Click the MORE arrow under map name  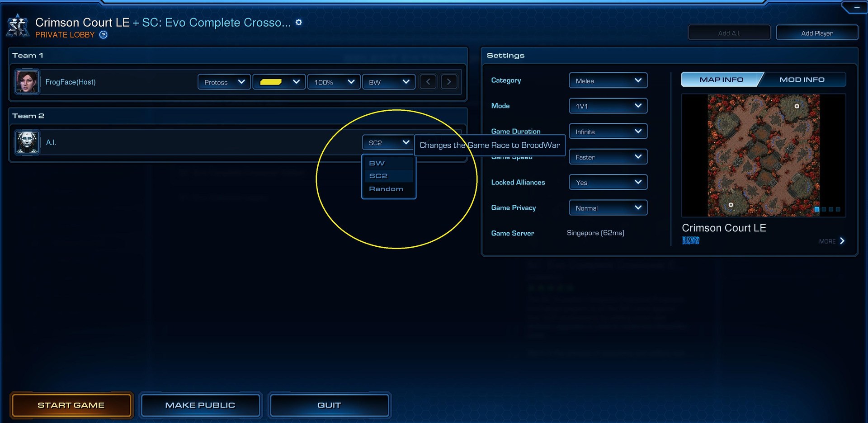pyautogui.click(x=842, y=241)
